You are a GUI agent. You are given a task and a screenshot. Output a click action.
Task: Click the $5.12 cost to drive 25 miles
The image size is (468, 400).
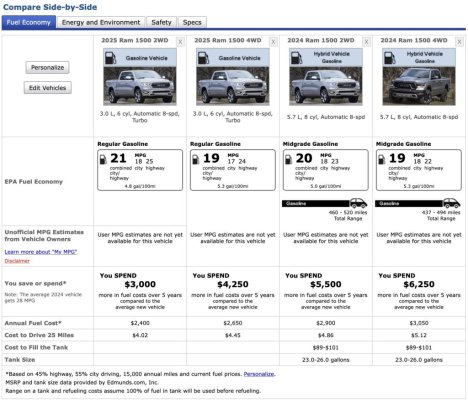[419, 335]
